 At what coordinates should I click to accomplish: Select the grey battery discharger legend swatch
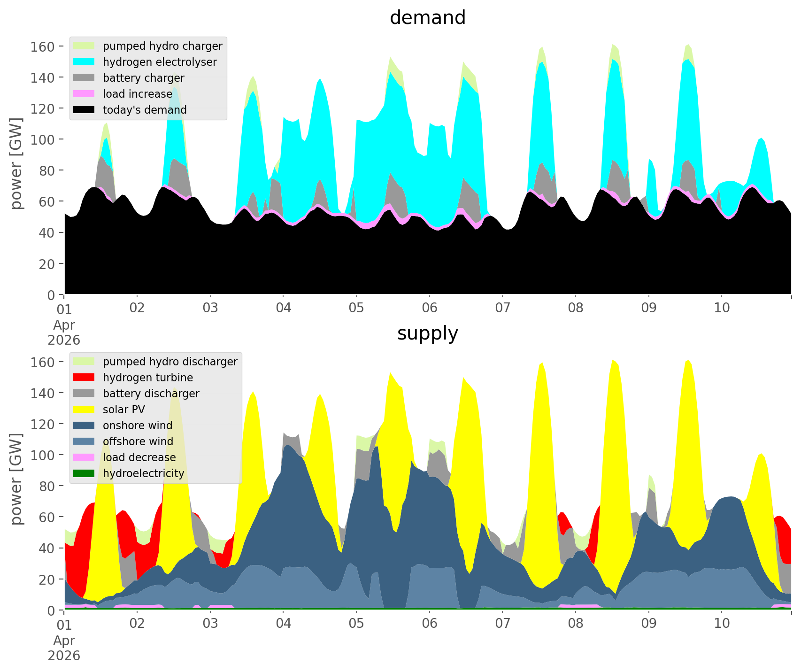84,394
